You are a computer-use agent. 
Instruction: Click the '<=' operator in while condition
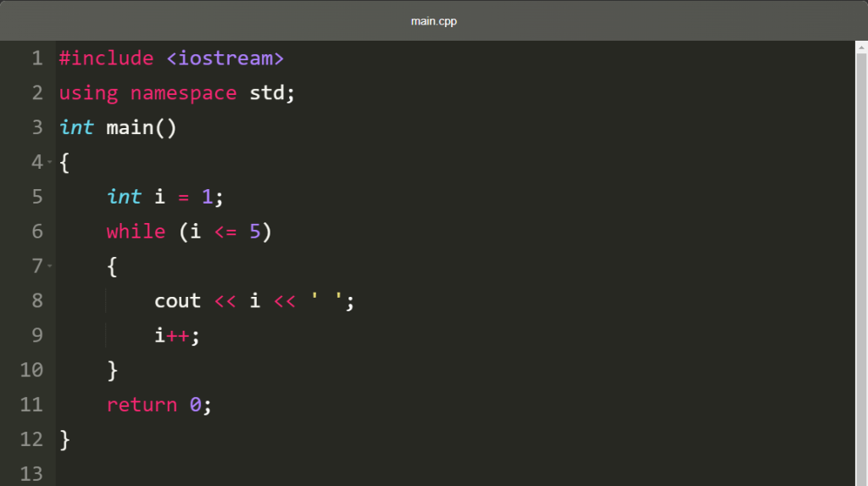click(x=225, y=232)
